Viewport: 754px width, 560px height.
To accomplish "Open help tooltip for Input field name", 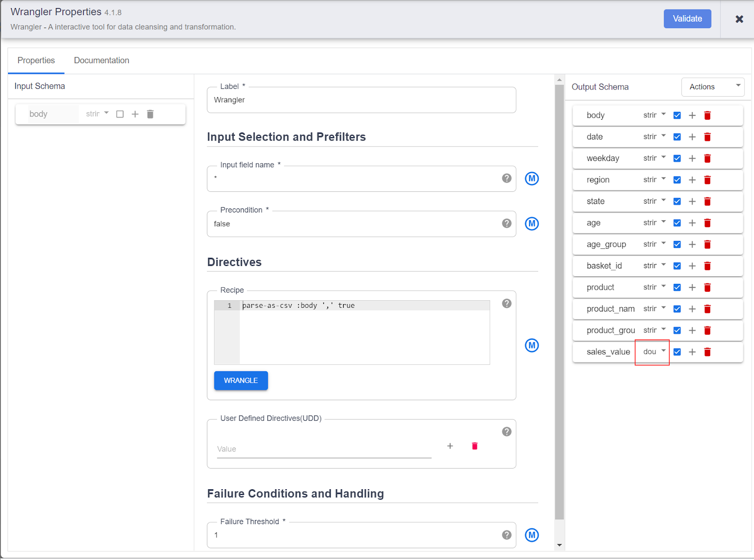I will click(x=507, y=178).
